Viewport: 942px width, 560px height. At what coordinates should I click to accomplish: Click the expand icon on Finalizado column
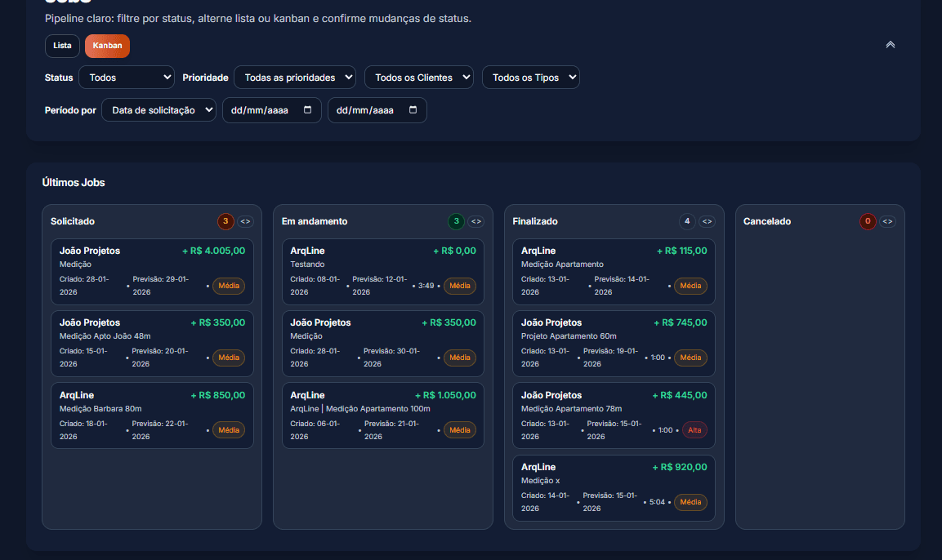pos(707,221)
